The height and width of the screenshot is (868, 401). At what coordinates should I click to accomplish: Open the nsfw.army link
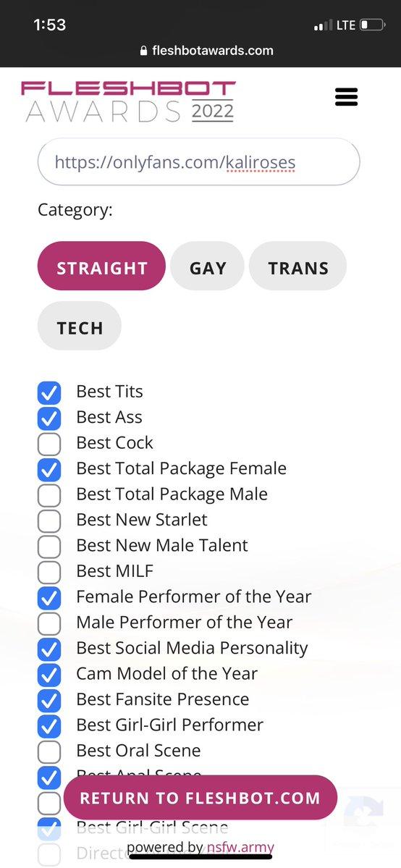[x=240, y=848]
